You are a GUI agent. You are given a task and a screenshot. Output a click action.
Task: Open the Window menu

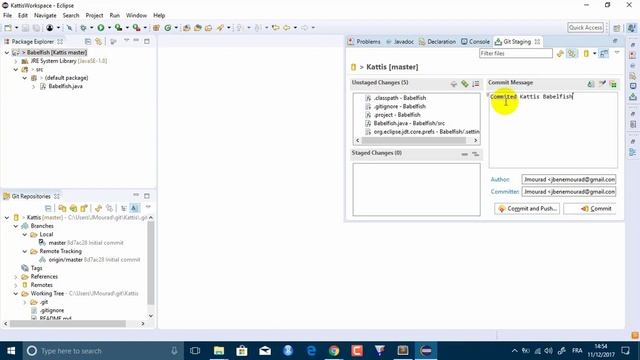pos(136,16)
